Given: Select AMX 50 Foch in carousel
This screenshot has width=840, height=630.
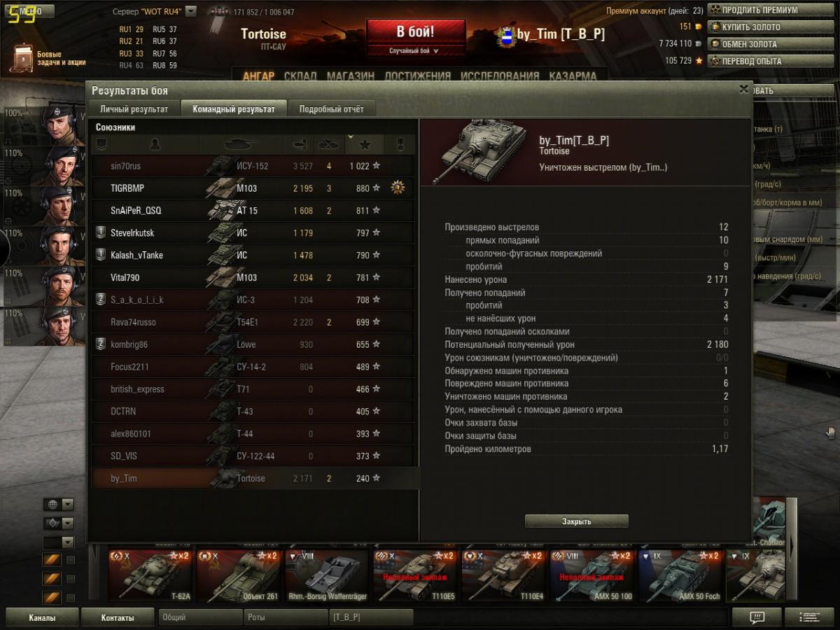Looking at the screenshot, I should (x=680, y=575).
